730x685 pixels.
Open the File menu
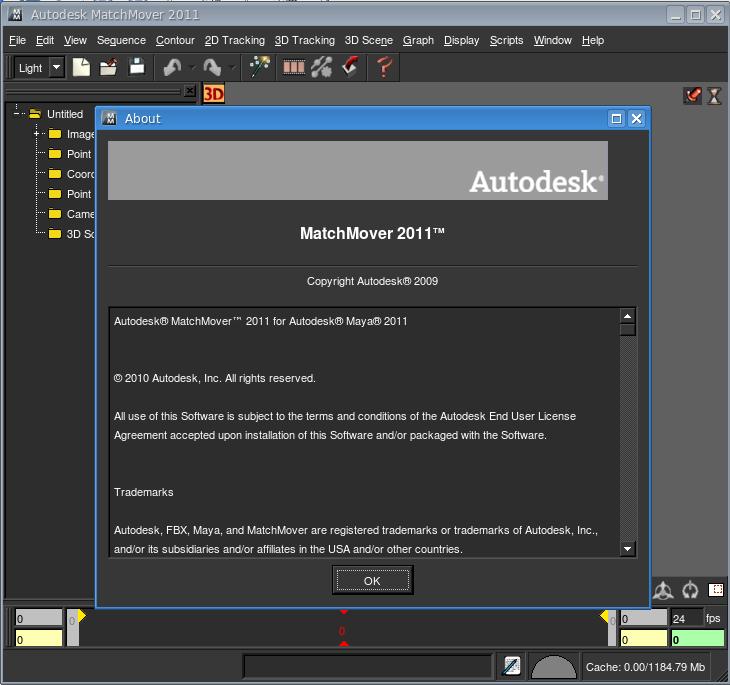17,41
